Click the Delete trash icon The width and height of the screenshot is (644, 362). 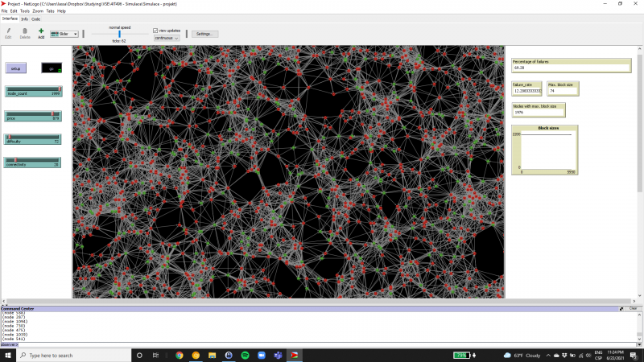[x=25, y=32]
